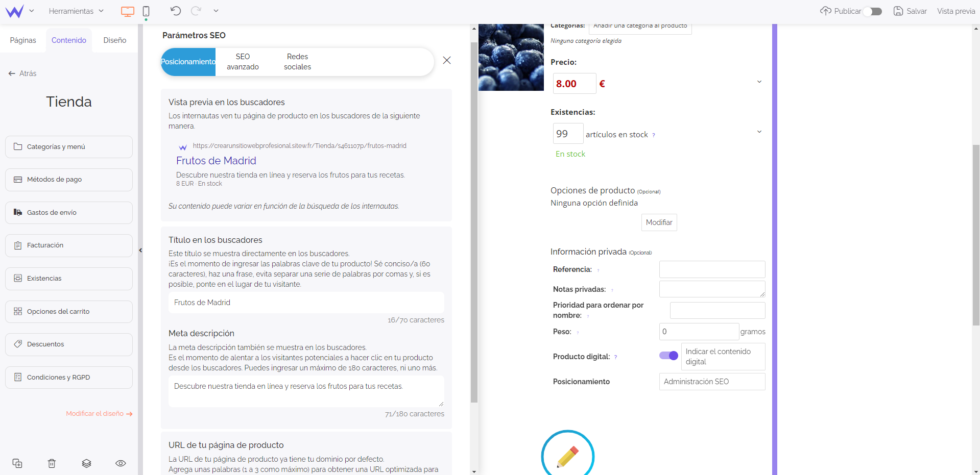This screenshot has height=475, width=980.
Task: Click the blueberry product thumbnail
Action: pos(511,57)
